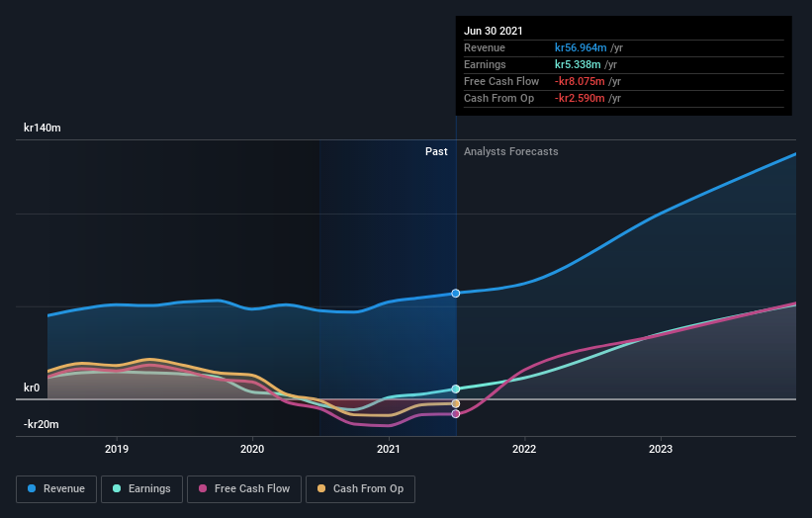
Task: Click the 2020 x-axis label
Action: (x=252, y=449)
